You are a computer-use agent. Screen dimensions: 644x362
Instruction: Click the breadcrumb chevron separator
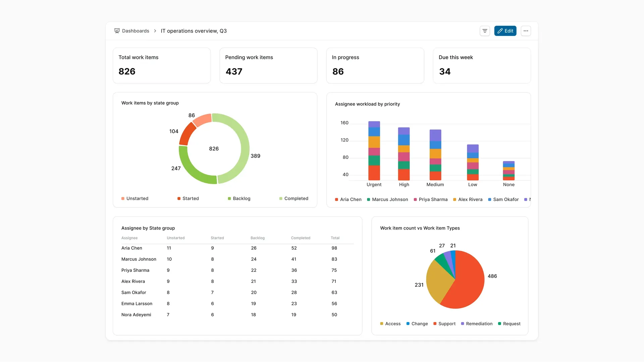click(155, 31)
